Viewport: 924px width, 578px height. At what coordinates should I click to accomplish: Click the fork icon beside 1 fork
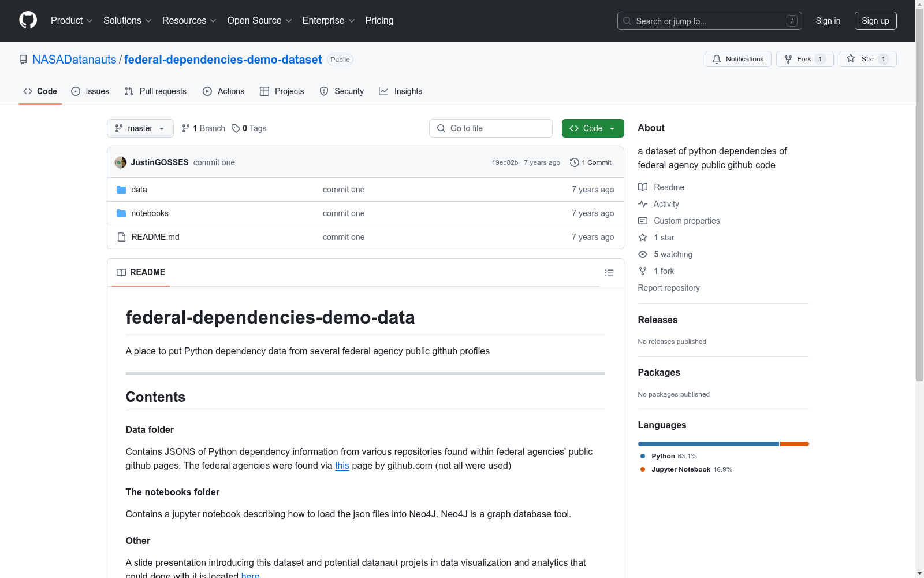point(643,271)
